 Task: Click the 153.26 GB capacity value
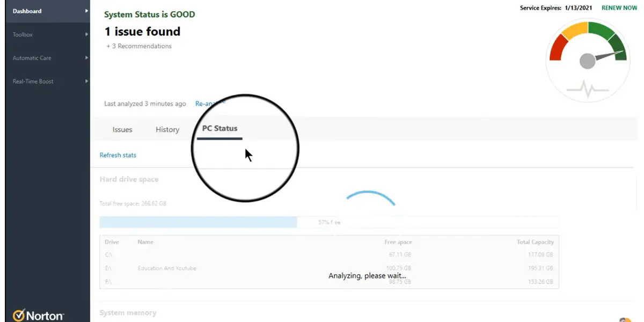(x=539, y=282)
